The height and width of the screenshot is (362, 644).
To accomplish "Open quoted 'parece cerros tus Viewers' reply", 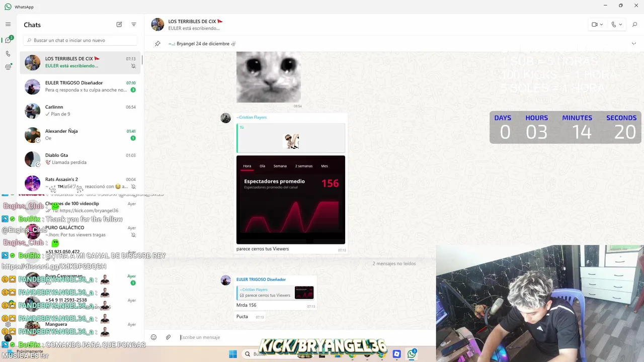I will pyautogui.click(x=276, y=293).
